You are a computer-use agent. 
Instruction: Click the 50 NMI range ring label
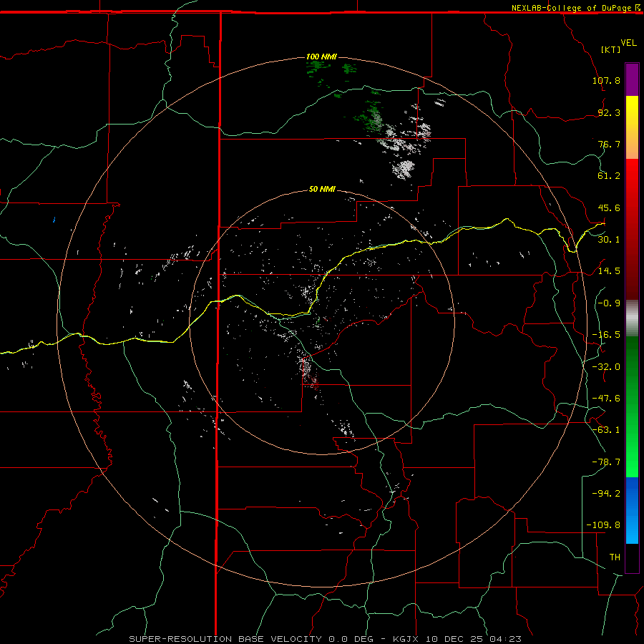[322, 190]
